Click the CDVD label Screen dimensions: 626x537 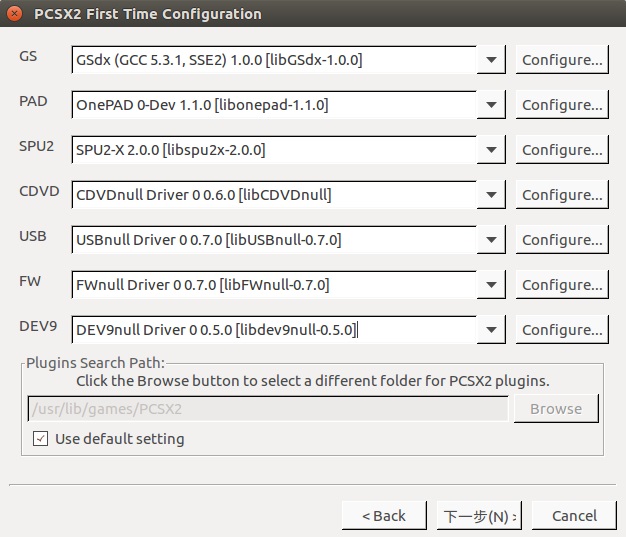(x=39, y=191)
